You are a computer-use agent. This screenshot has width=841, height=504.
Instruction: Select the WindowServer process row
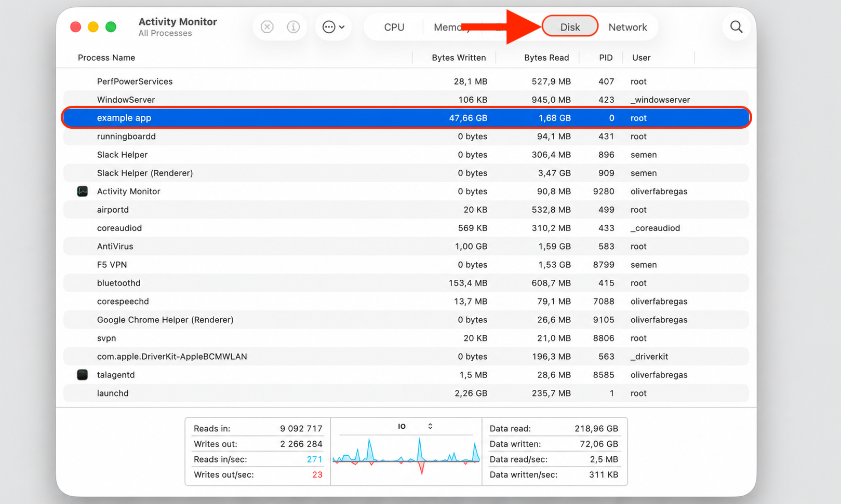pos(406,100)
